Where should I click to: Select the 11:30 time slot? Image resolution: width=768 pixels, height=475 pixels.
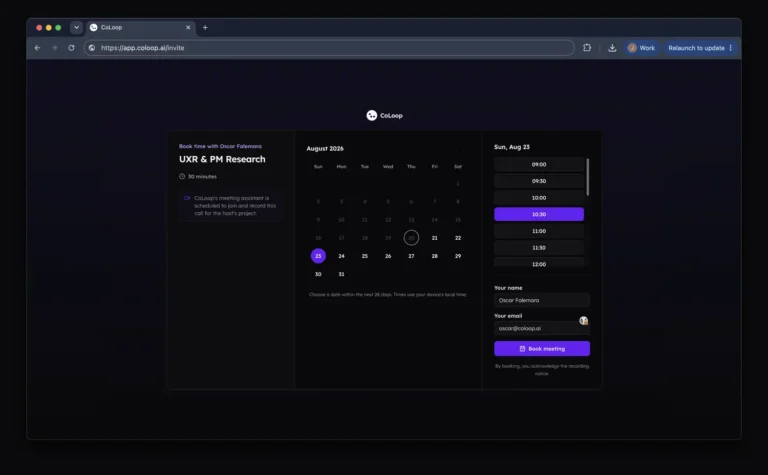pos(539,248)
